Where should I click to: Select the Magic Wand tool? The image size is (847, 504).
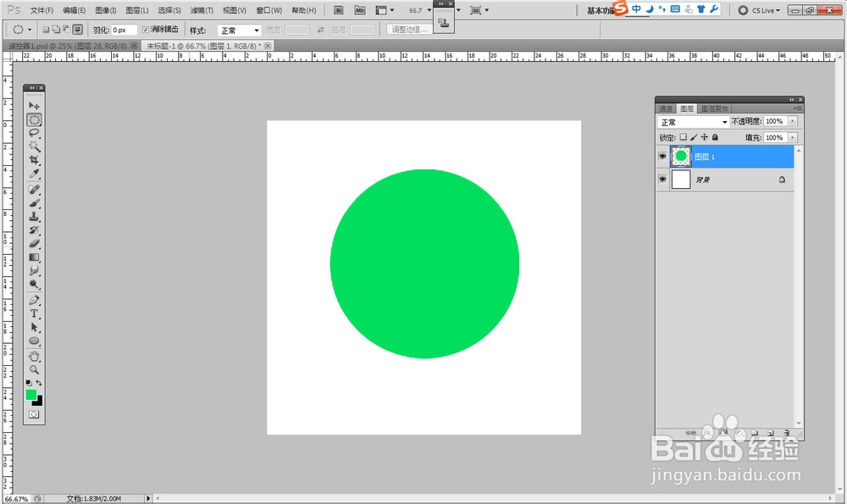[x=34, y=147]
